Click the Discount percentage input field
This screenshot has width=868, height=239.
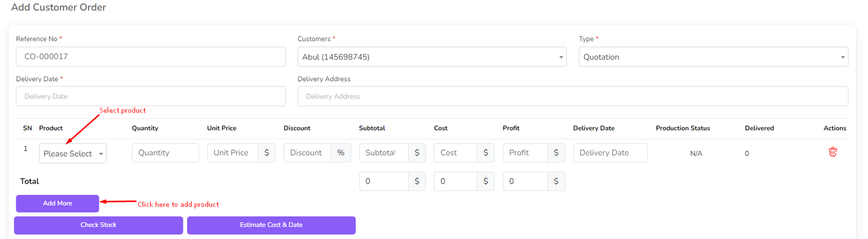[x=307, y=153]
